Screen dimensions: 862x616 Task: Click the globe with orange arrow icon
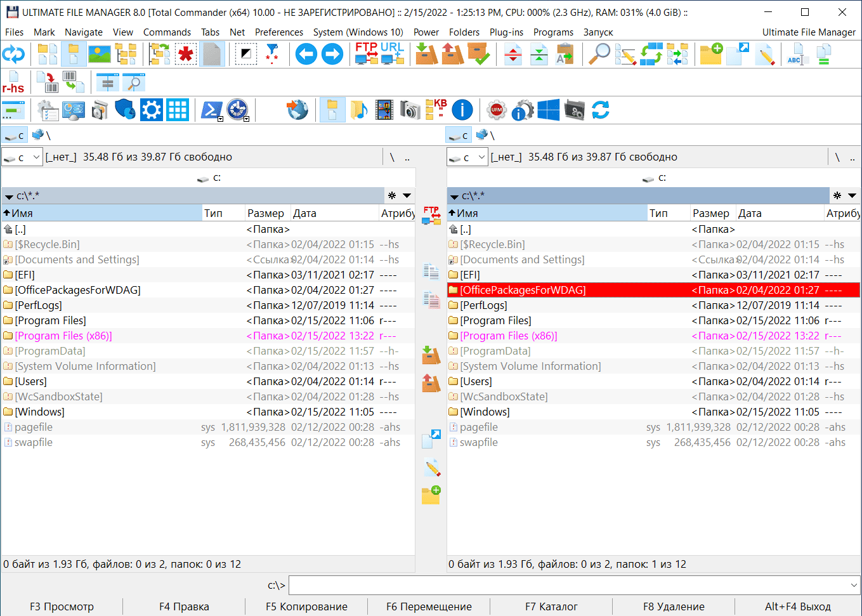pos(297,110)
